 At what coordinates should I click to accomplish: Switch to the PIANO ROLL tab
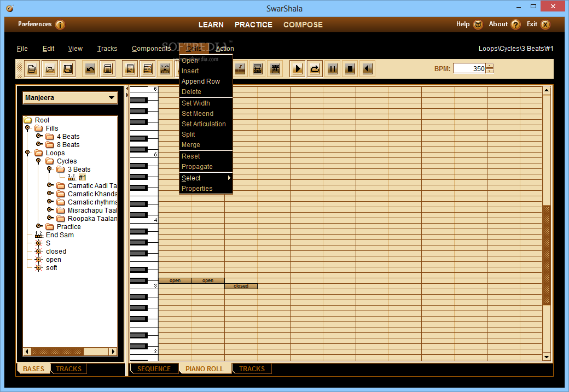click(x=204, y=369)
